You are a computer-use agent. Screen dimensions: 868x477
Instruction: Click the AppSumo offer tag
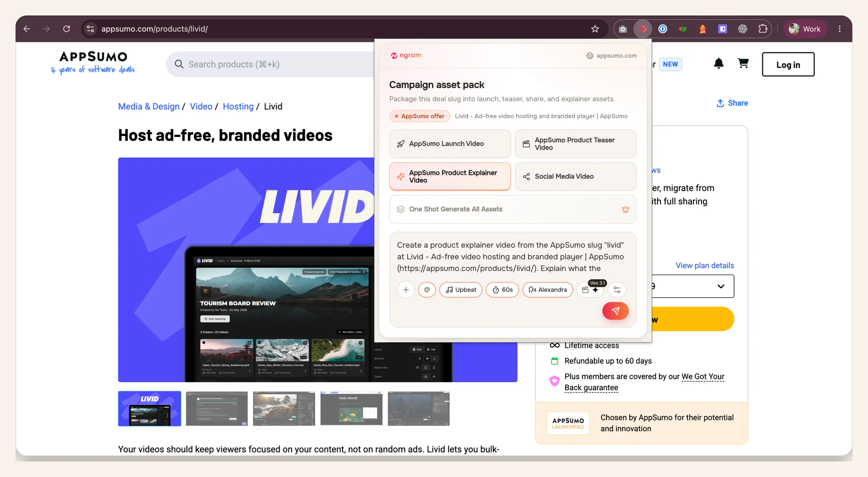tap(419, 116)
